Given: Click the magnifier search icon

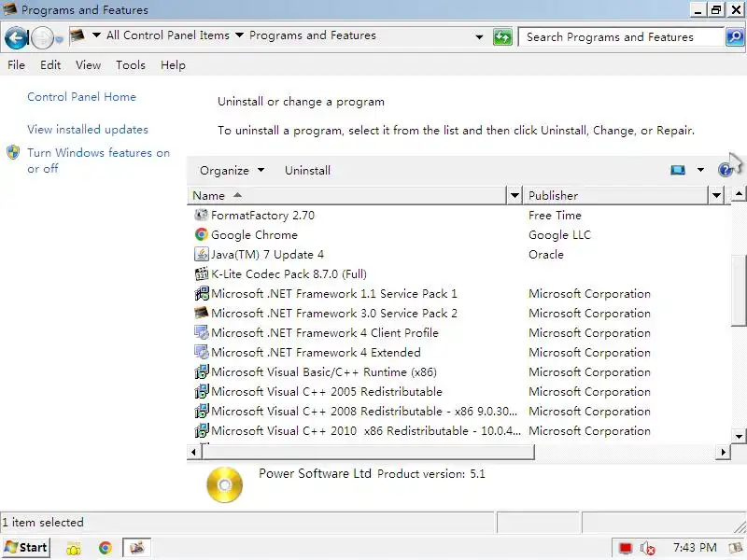Looking at the screenshot, I should (x=735, y=36).
